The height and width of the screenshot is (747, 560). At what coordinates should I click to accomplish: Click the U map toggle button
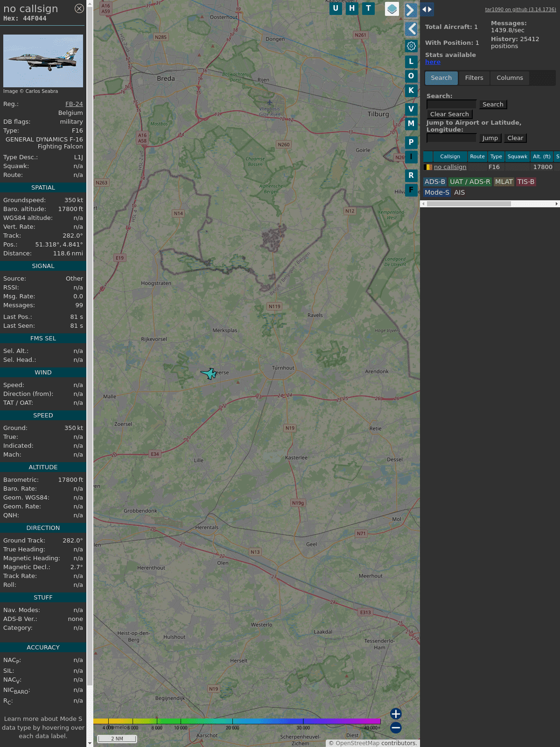336,8
